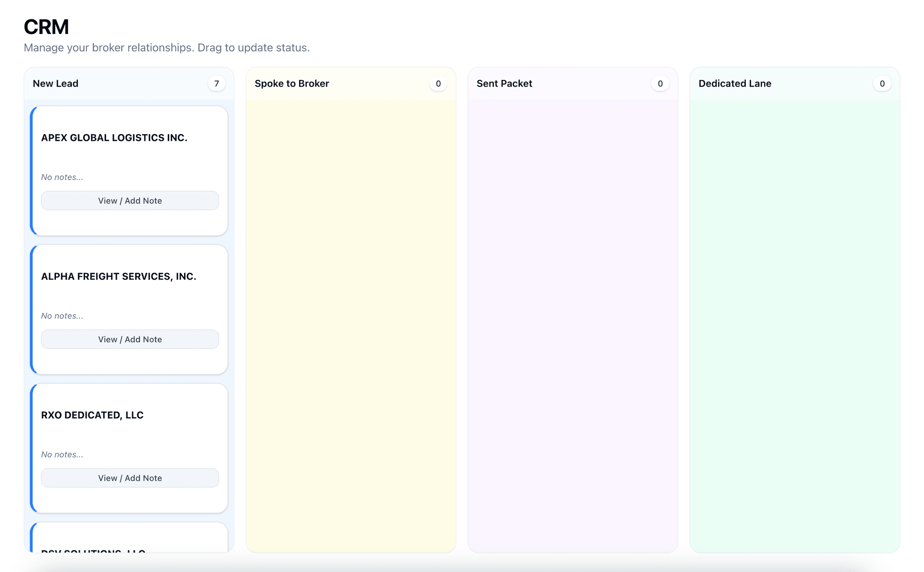
Task: Click the empty purple Sent Packet area
Action: pyautogui.click(x=573, y=316)
